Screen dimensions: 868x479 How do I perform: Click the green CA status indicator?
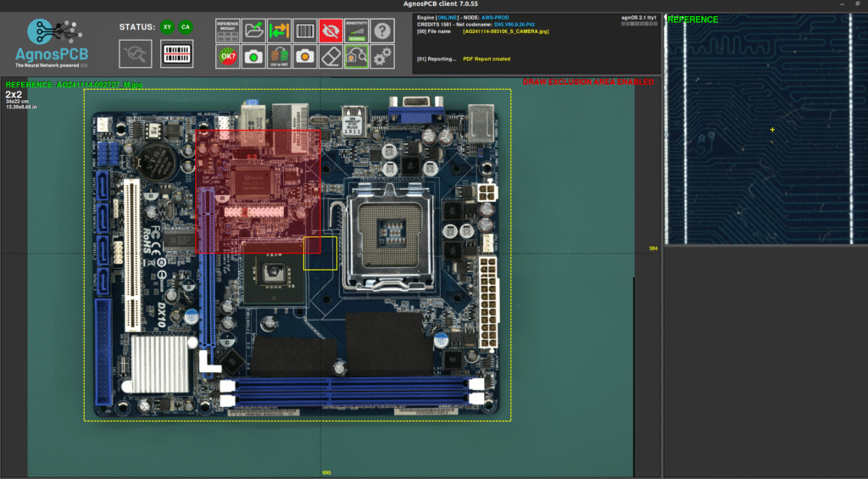tap(185, 27)
